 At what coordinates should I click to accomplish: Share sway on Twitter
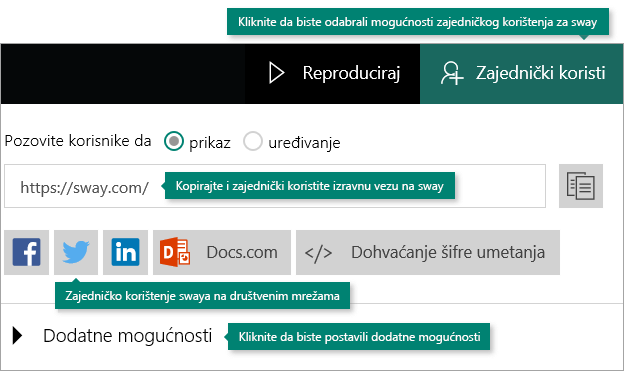76,252
